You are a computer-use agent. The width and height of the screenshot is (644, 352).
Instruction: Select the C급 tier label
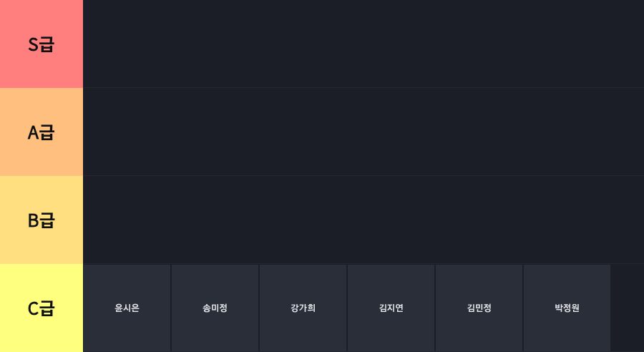(41, 308)
